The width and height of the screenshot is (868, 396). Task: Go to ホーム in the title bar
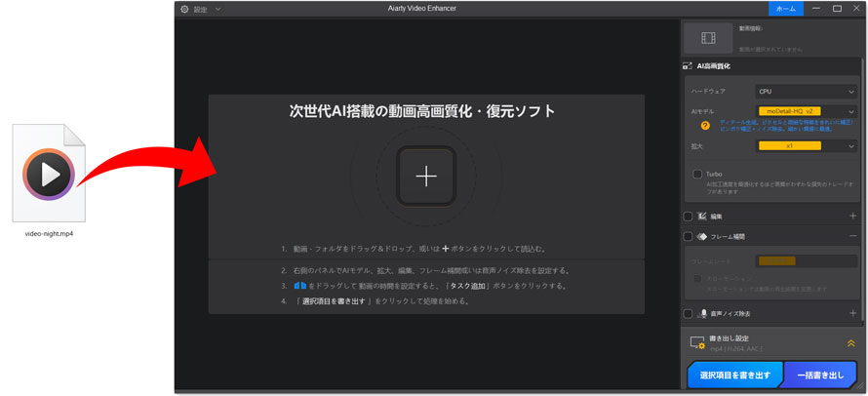(786, 9)
